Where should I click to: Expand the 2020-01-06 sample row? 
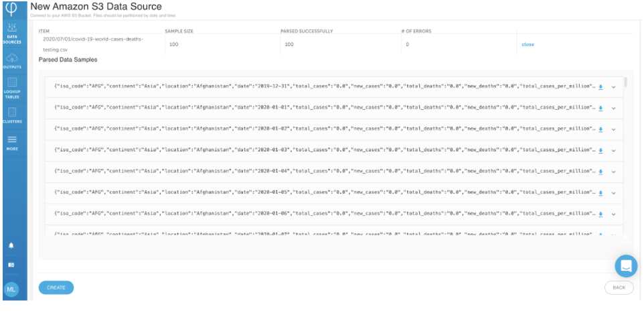tap(614, 214)
